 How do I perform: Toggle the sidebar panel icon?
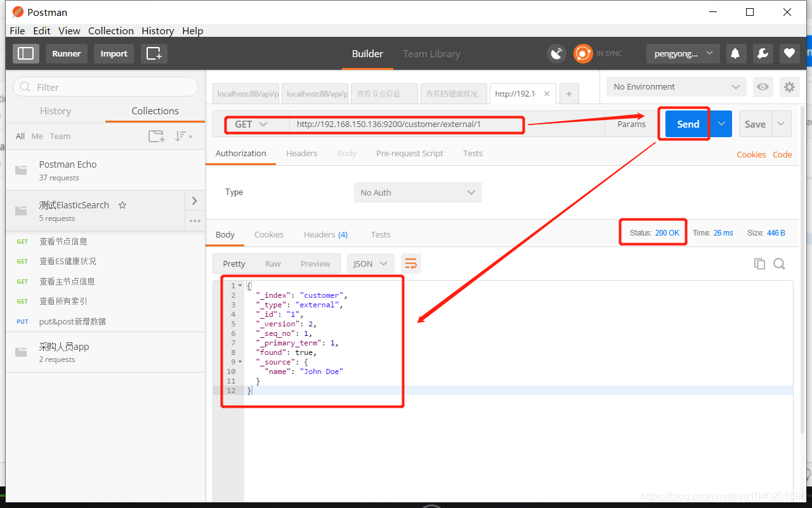(x=26, y=53)
